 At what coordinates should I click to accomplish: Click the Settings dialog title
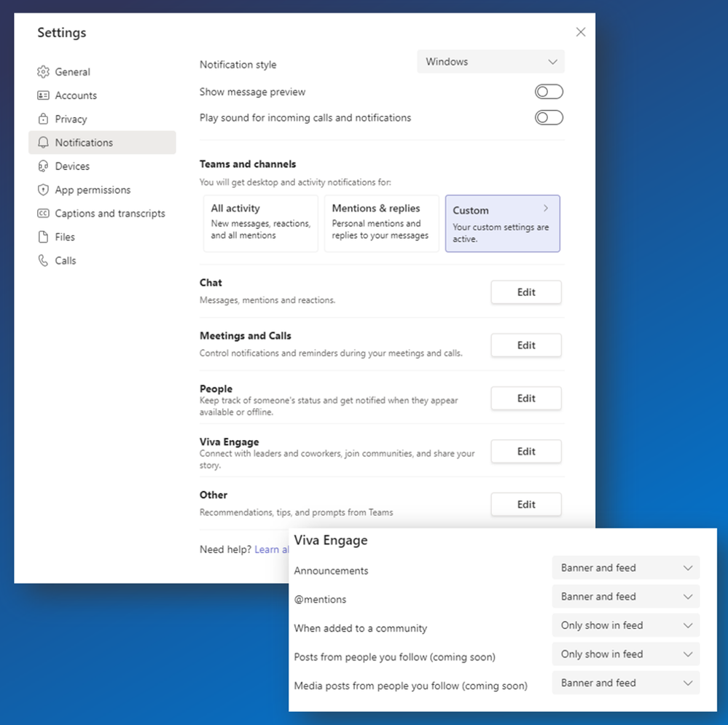coord(62,33)
